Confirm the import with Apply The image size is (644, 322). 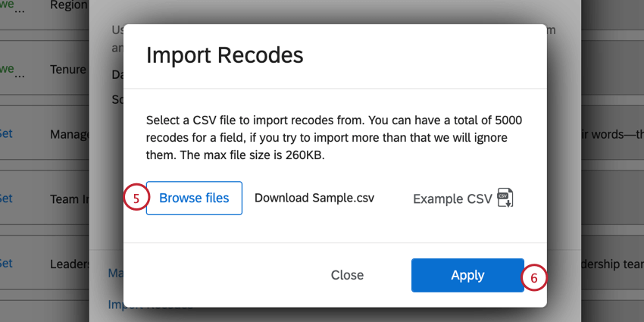[467, 275]
